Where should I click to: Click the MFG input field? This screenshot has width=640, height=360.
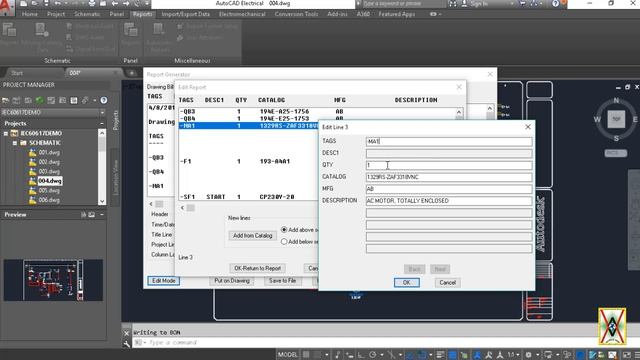tap(449, 189)
